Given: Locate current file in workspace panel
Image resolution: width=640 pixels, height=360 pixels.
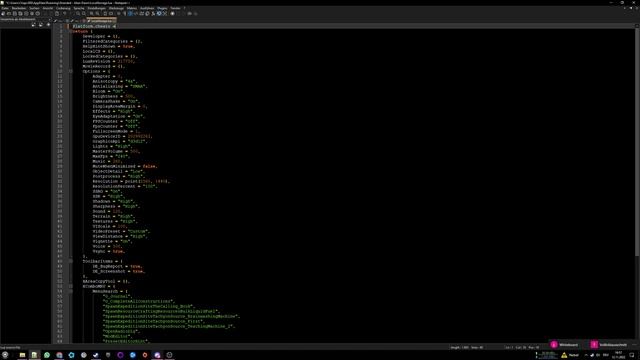Looking at the screenshot, I should coord(48,24).
